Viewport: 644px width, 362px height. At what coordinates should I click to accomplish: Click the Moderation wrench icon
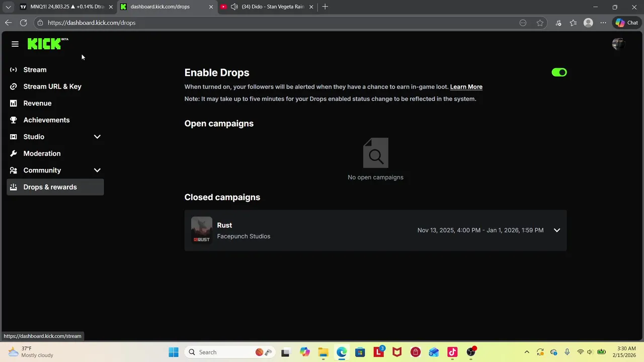click(14, 153)
